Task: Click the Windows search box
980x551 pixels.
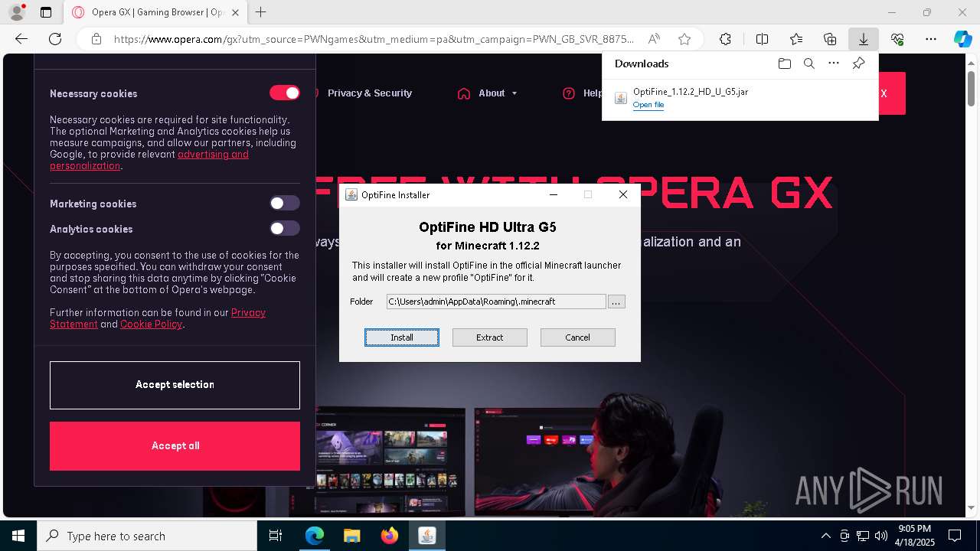Action: click(x=147, y=536)
